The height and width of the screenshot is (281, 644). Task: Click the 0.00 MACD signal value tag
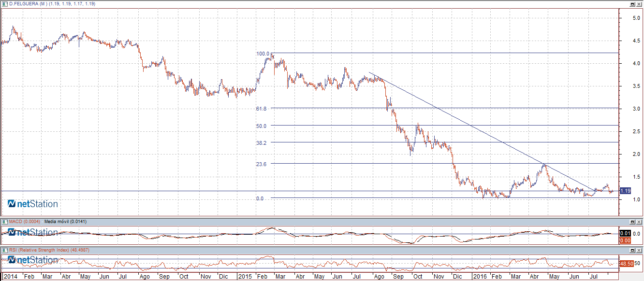point(626,240)
